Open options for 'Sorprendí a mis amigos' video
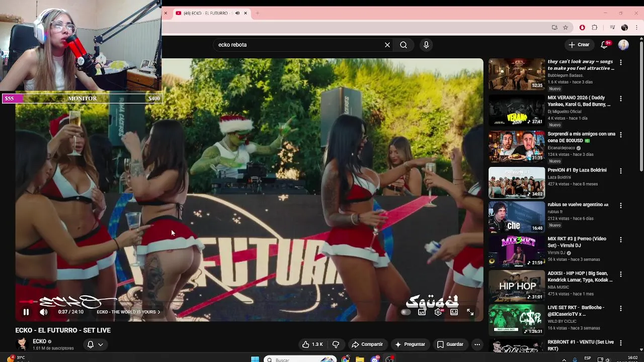The height and width of the screenshot is (362, 644). (621, 135)
